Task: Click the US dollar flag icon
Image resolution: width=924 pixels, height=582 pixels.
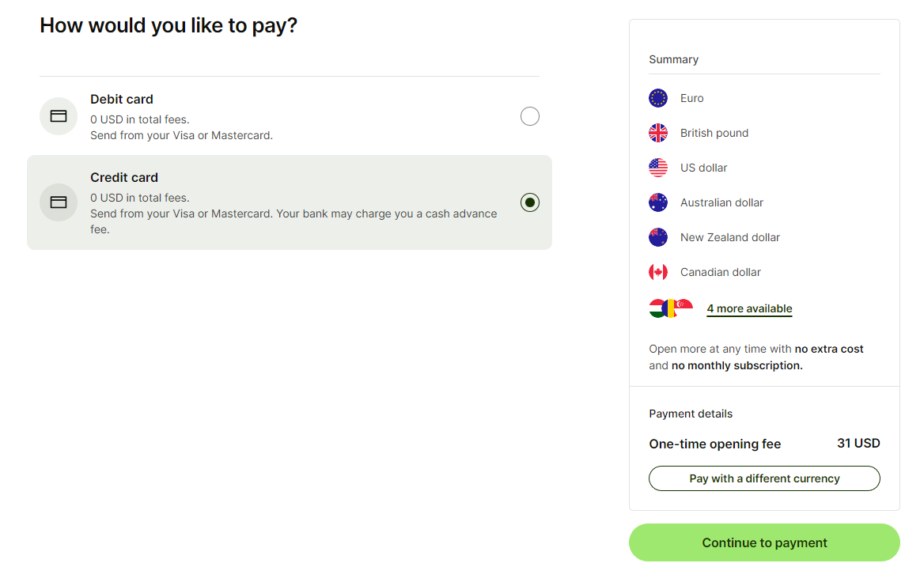Action: click(658, 168)
